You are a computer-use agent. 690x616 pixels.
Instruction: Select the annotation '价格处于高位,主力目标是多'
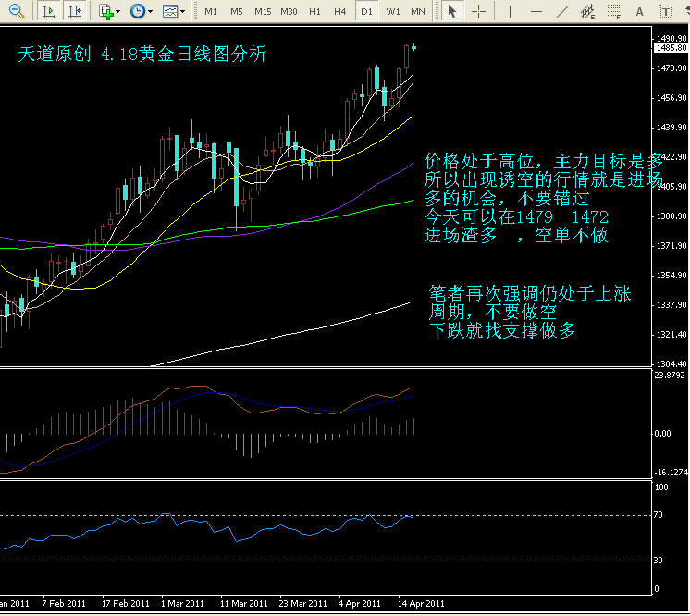tap(544, 162)
